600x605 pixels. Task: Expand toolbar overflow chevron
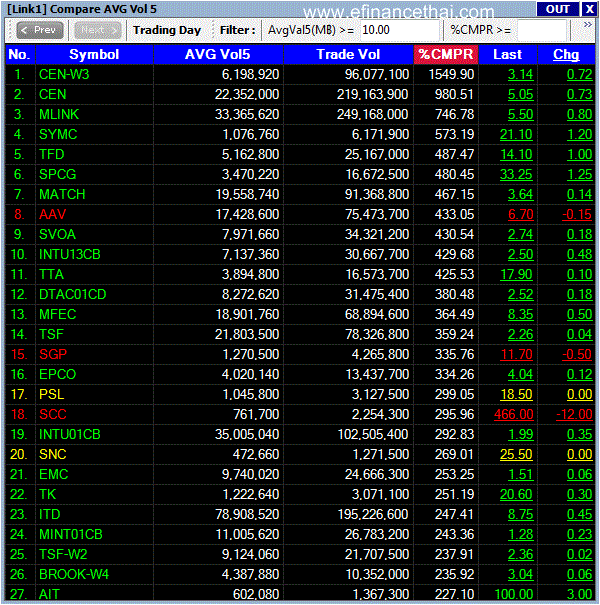(588, 25)
